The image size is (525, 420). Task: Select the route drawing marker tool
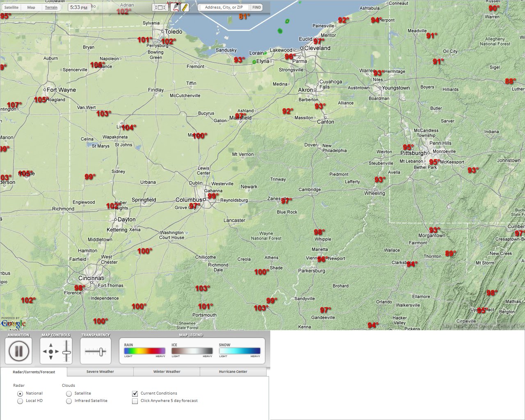pos(175,7)
